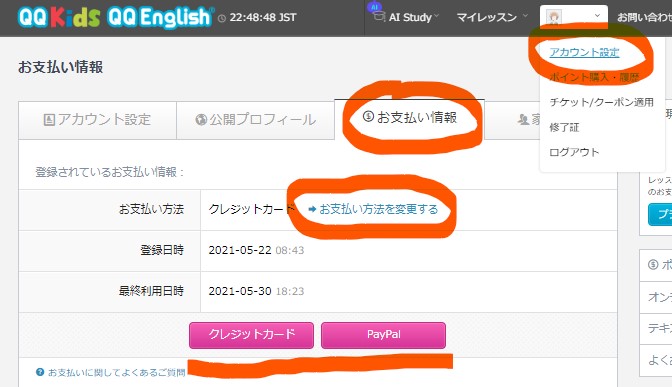Click the pink PayPal button
The width and height of the screenshot is (672, 387).
tap(383, 335)
